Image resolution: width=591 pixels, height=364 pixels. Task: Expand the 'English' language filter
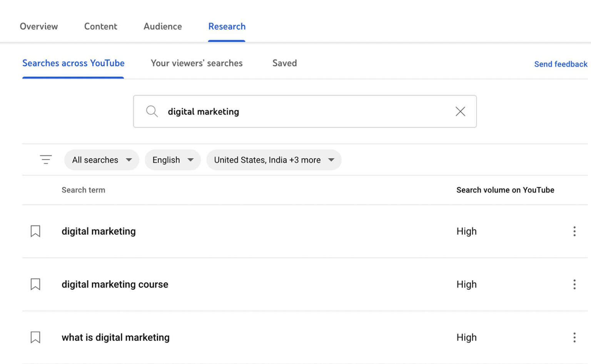[172, 160]
